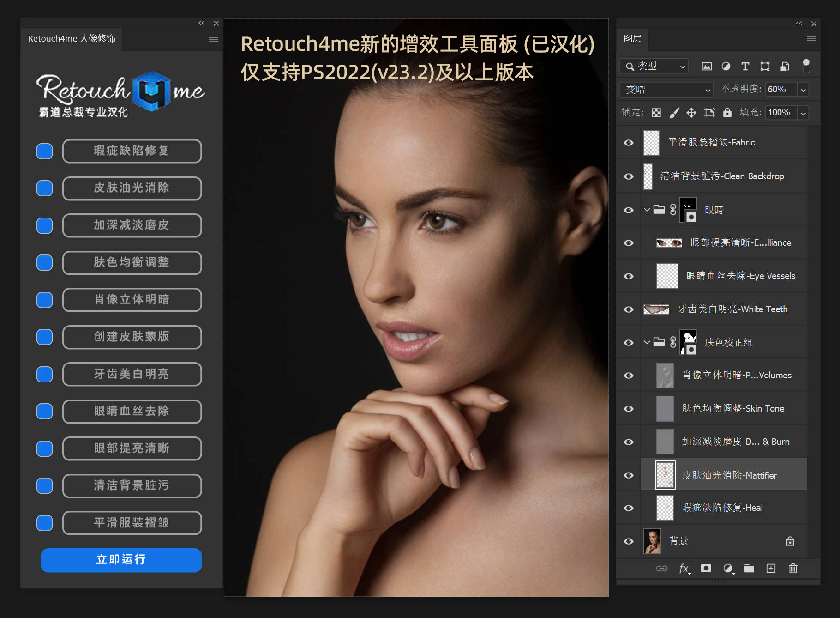
Task: Collapse the 眼睛 layer group
Action: point(647,210)
